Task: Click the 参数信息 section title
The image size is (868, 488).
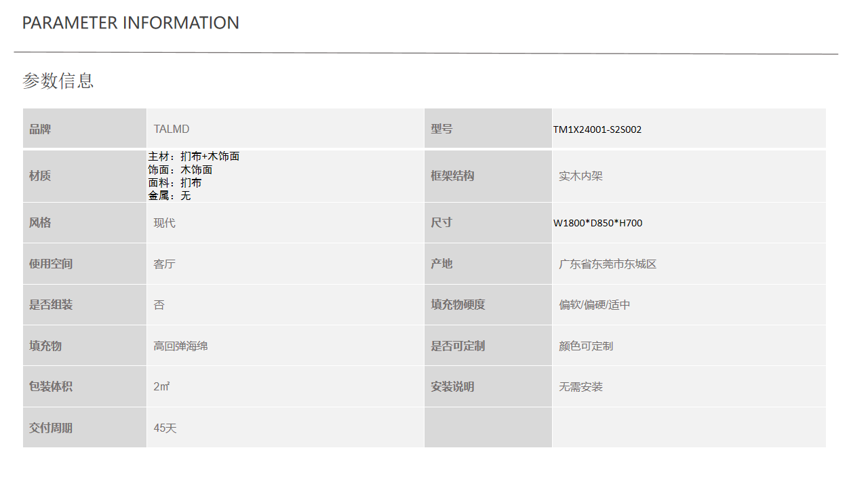Action: pos(58,81)
